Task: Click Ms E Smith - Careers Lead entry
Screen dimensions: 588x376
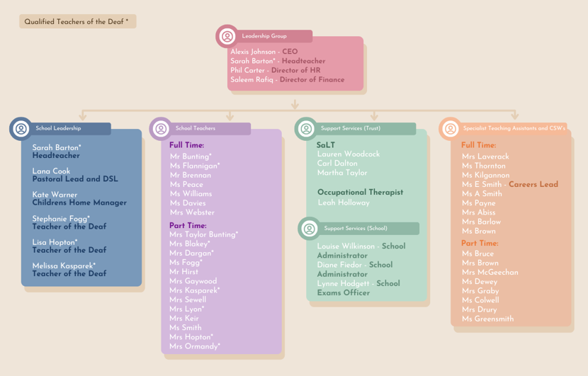Action: coord(509,184)
